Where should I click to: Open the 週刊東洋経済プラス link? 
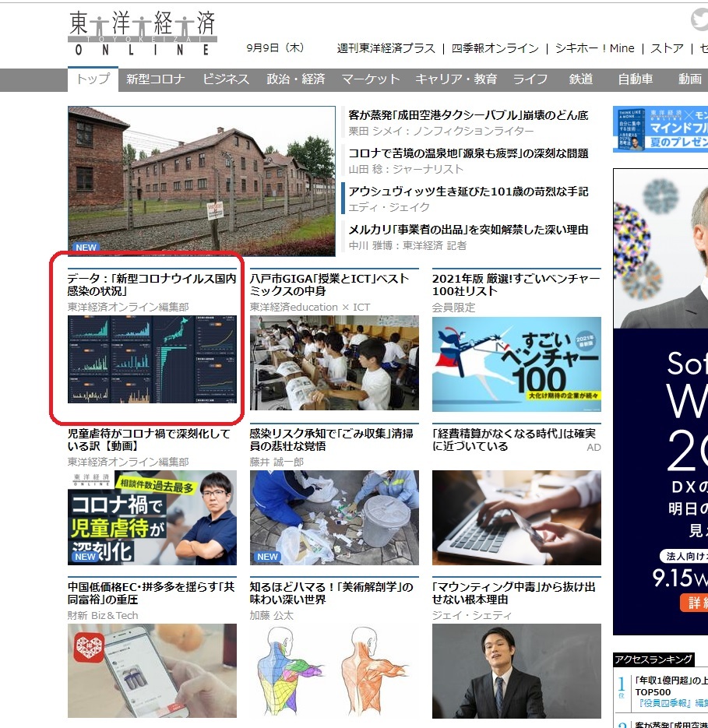[x=386, y=48]
